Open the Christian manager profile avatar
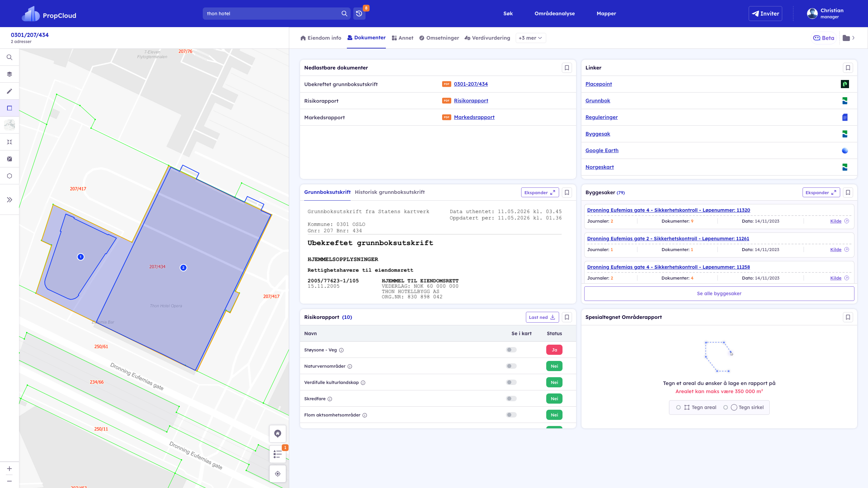 812,14
